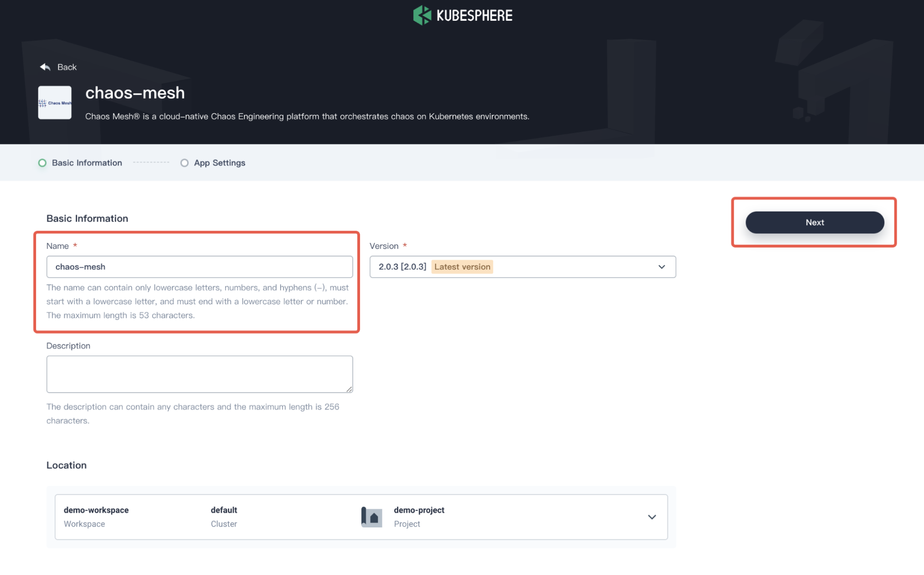924x575 pixels.
Task: Click the Name input field
Action: point(199,267)
